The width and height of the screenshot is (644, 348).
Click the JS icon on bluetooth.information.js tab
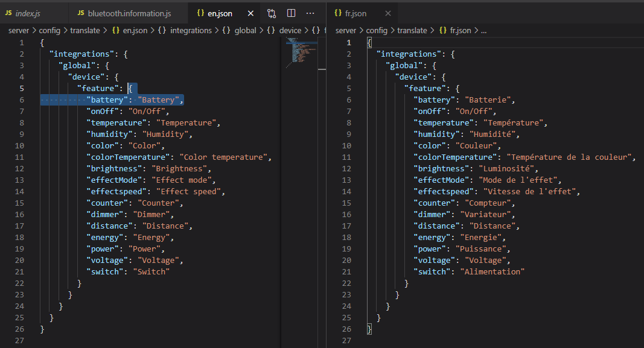(81, 13)
